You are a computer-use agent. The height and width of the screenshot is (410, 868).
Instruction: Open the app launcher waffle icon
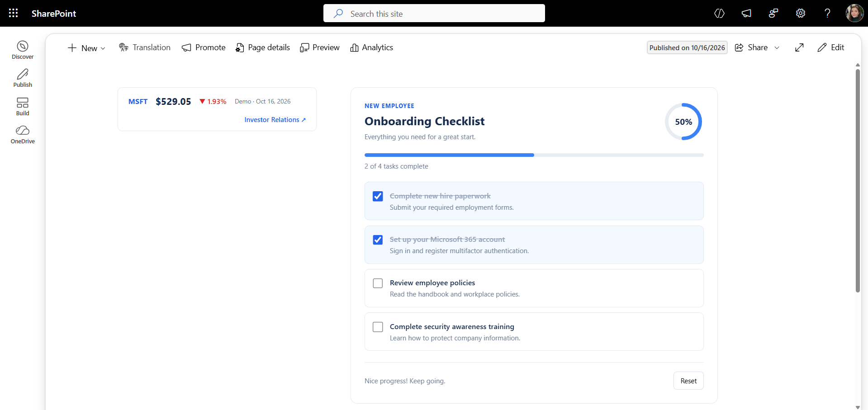[x=14, y=13]
